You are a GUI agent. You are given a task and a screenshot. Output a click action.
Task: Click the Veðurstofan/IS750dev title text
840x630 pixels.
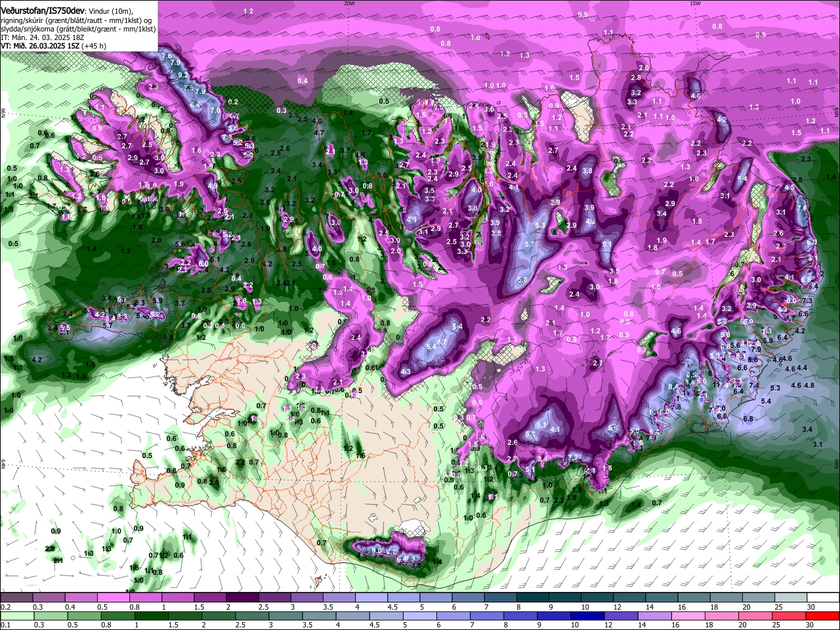[43, 10]
